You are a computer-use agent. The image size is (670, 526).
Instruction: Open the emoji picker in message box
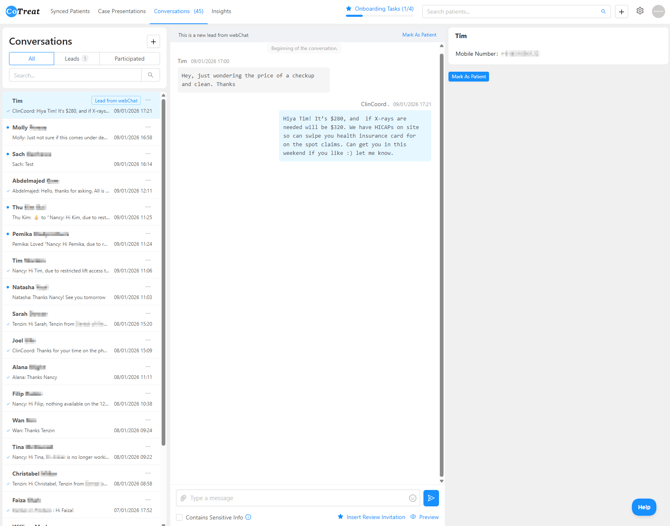point(412,498)
